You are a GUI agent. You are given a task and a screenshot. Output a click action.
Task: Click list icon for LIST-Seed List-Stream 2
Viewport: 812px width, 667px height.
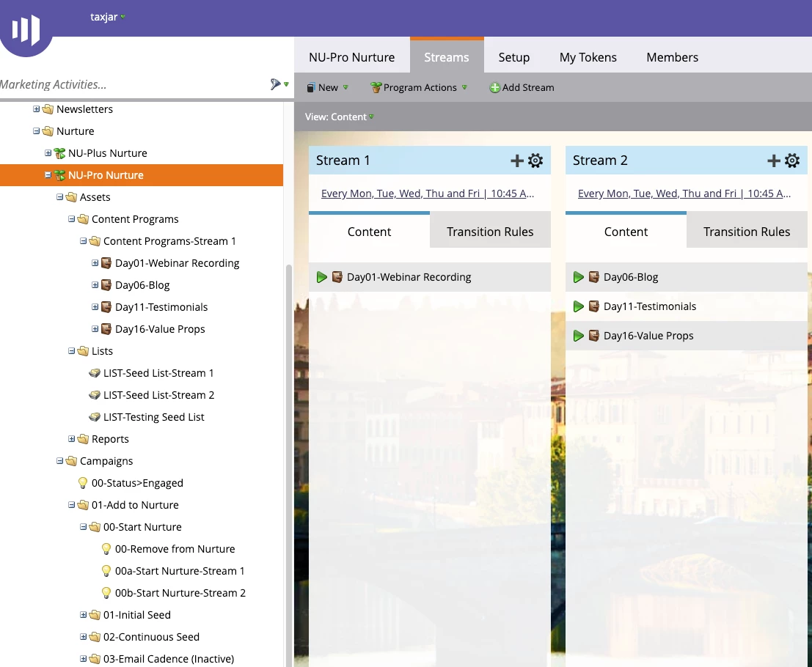tap(94, 395)
